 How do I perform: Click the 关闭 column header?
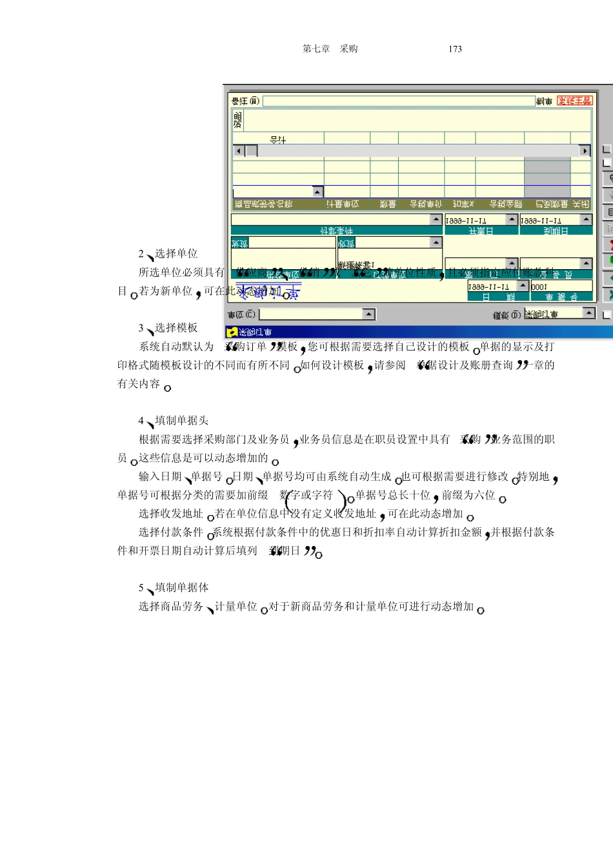(x=581, y=205)
